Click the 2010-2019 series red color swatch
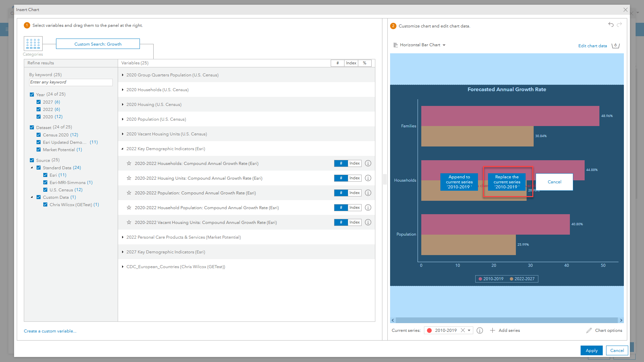 pyautogui.click(x=429, y=330)
